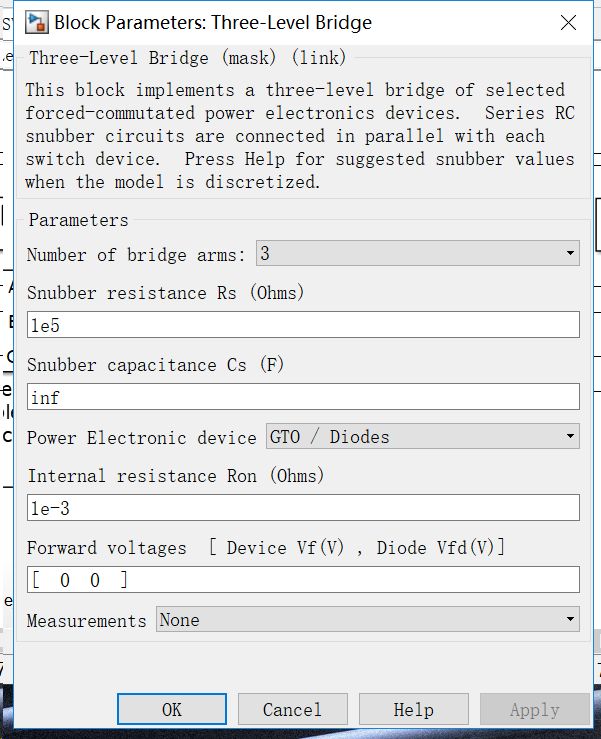
Task: Click the greyed-out Apply button
Action: point(534,709)
